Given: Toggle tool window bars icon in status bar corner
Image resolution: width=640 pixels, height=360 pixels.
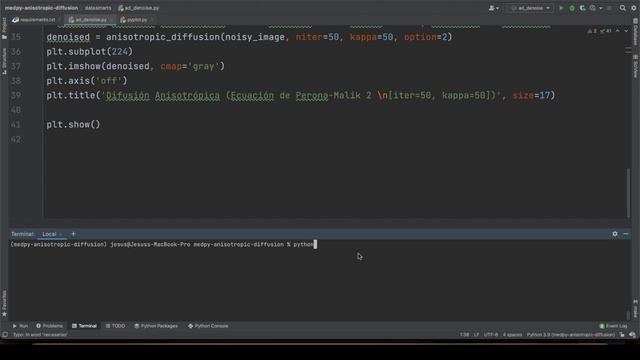Looking at the screenshot, I should [x=4, y=335].
